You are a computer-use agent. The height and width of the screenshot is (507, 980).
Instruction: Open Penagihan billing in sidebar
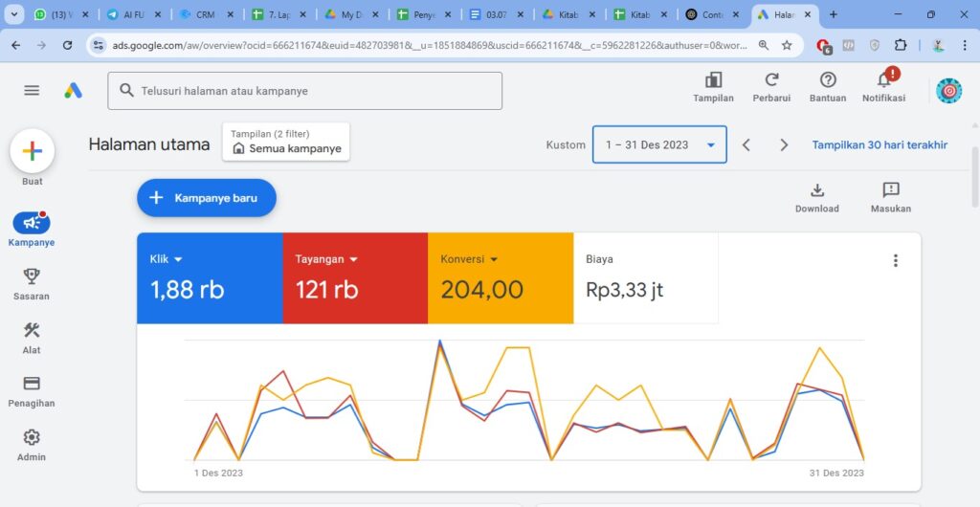tap(32, 385)
